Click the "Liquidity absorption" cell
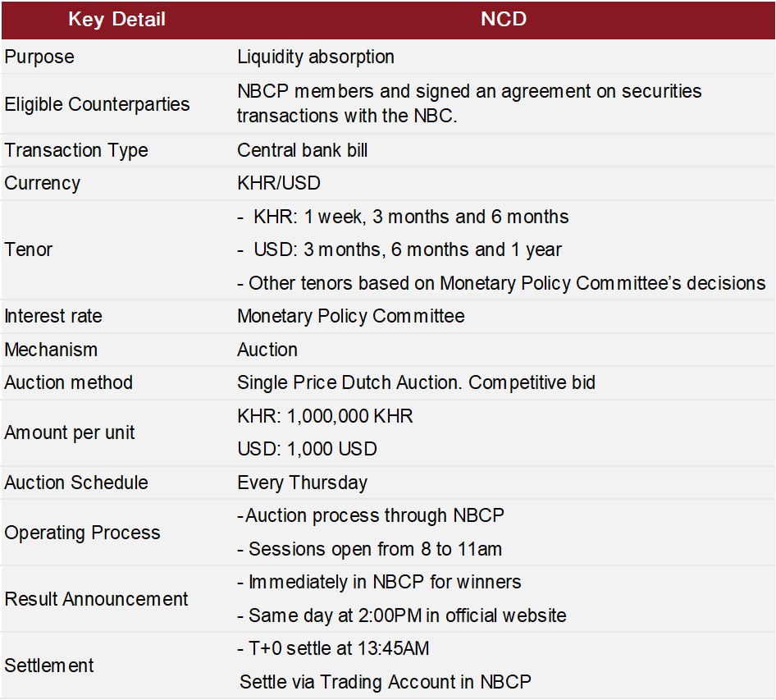 tap(316, 57)
